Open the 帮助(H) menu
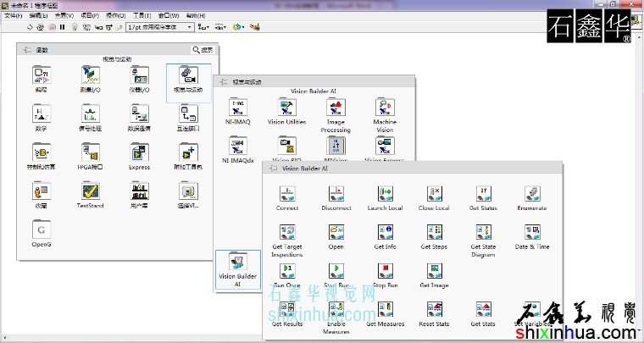 pos(196,15)
